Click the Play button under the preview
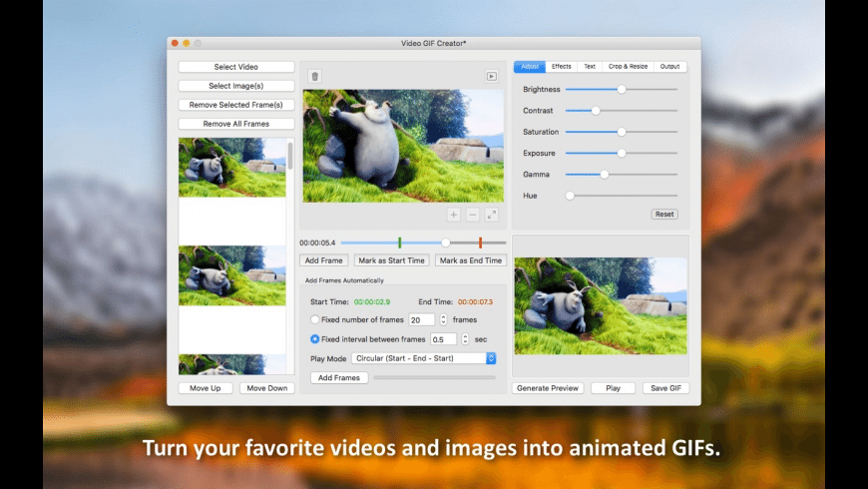This screenshot has height=489, width=868. (613, 388)
